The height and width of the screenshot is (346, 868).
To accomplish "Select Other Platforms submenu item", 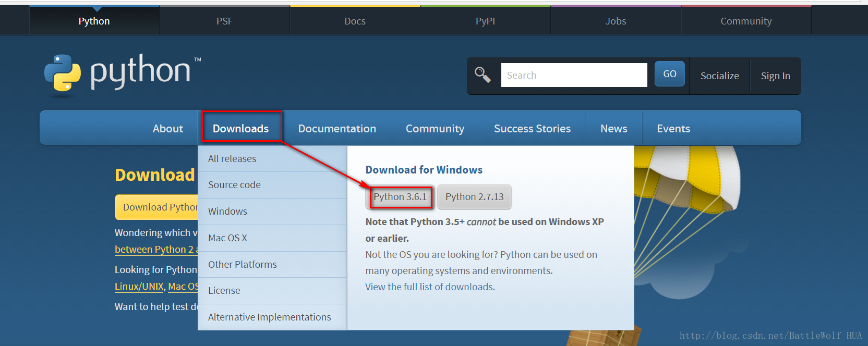I will (x=272, y=264).
